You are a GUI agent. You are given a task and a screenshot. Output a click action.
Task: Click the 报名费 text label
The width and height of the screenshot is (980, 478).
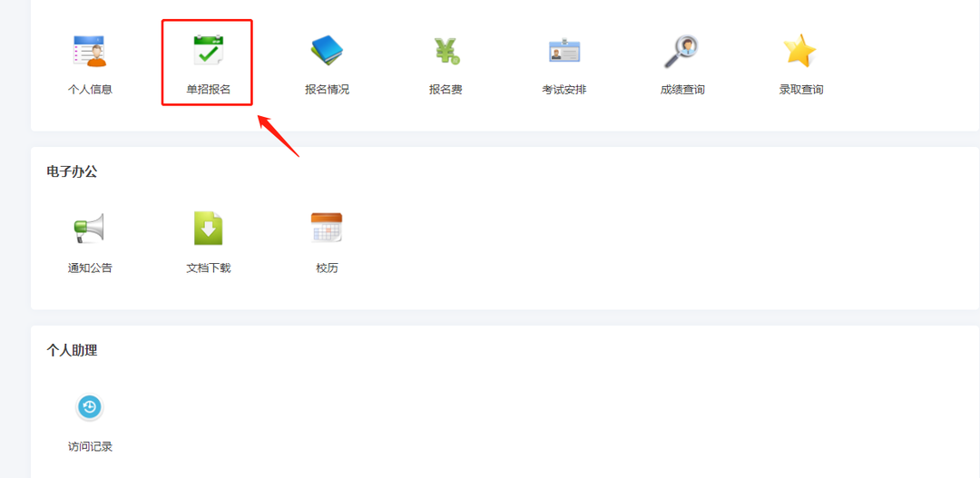point(446,90)
